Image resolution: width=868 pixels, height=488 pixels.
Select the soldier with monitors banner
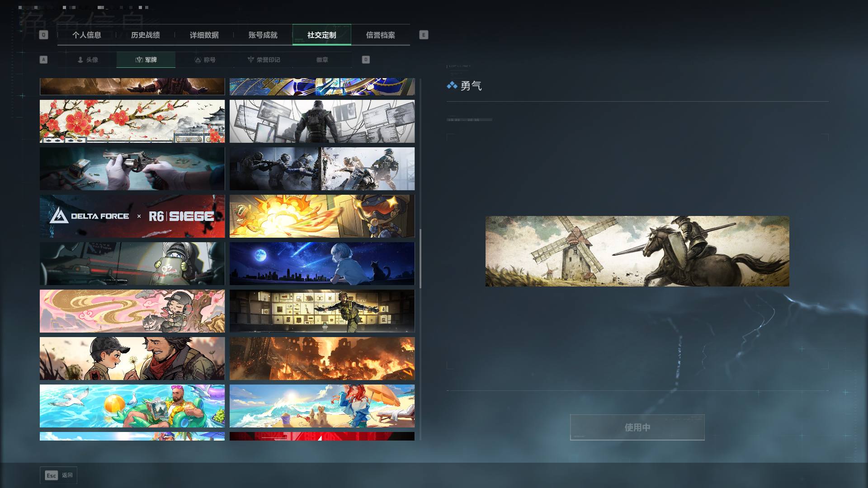point(322,122)
